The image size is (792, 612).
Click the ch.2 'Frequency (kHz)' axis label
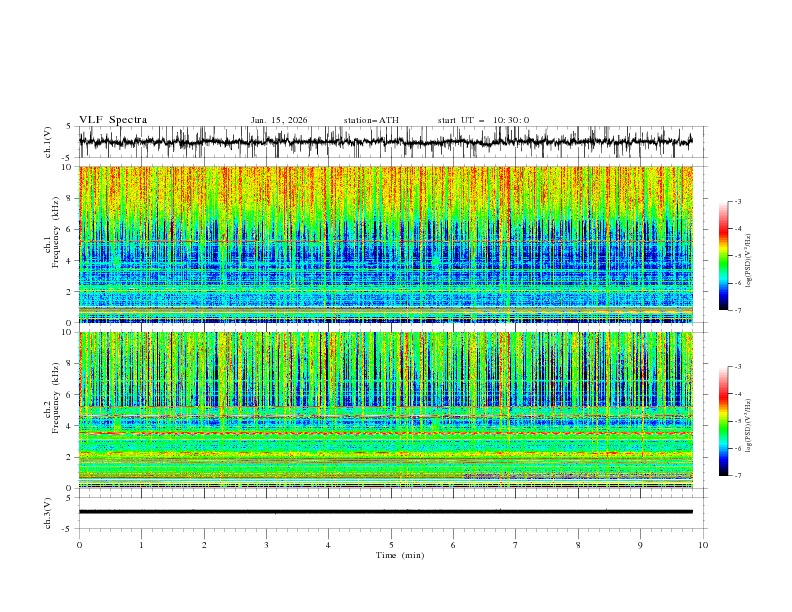click(56, 398)
